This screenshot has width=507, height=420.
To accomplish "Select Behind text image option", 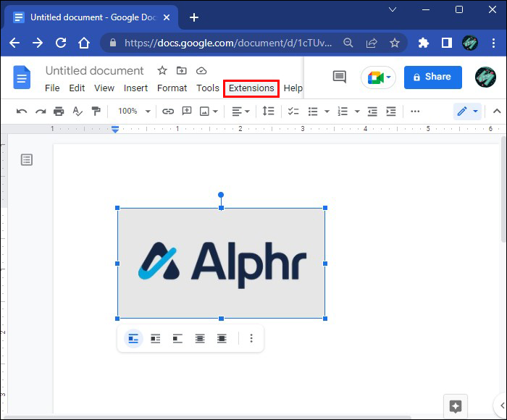I will [200, 338].
